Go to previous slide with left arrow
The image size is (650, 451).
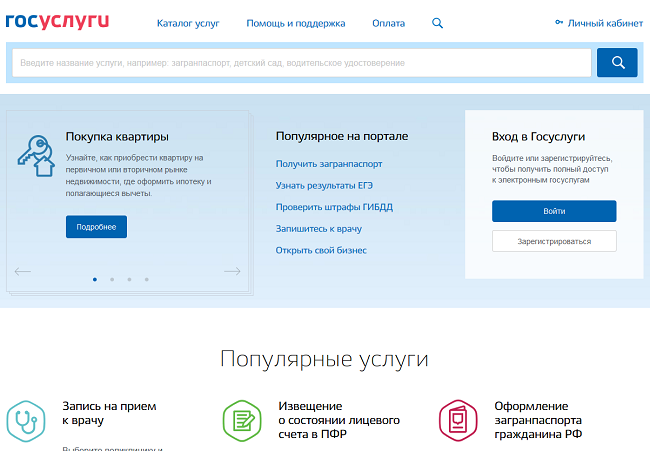point(23,272)
